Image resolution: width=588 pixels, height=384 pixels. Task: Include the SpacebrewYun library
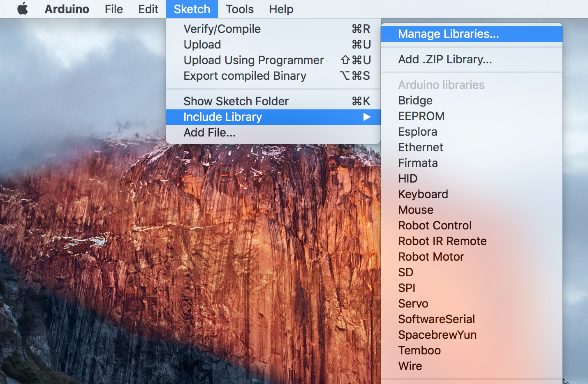[x=472, y=335]
